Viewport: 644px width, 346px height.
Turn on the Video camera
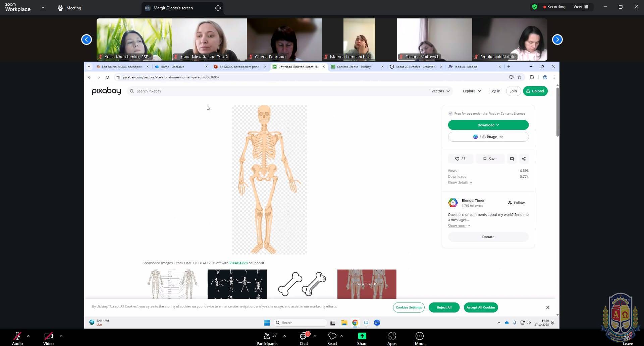(x=48, y=336)
